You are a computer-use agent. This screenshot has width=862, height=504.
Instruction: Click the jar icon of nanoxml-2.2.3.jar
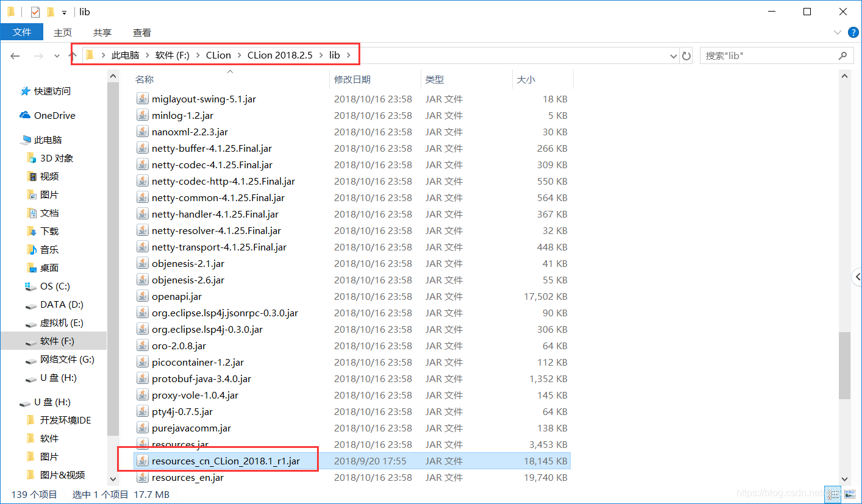click(143, 132)
